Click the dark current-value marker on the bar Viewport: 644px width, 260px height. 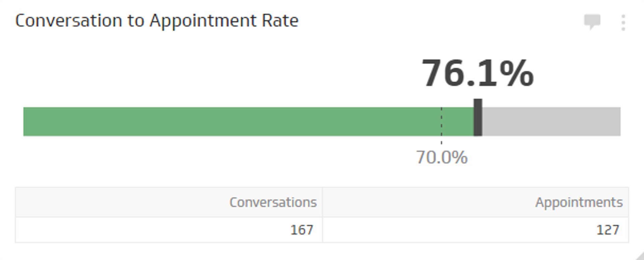point(478,117)
